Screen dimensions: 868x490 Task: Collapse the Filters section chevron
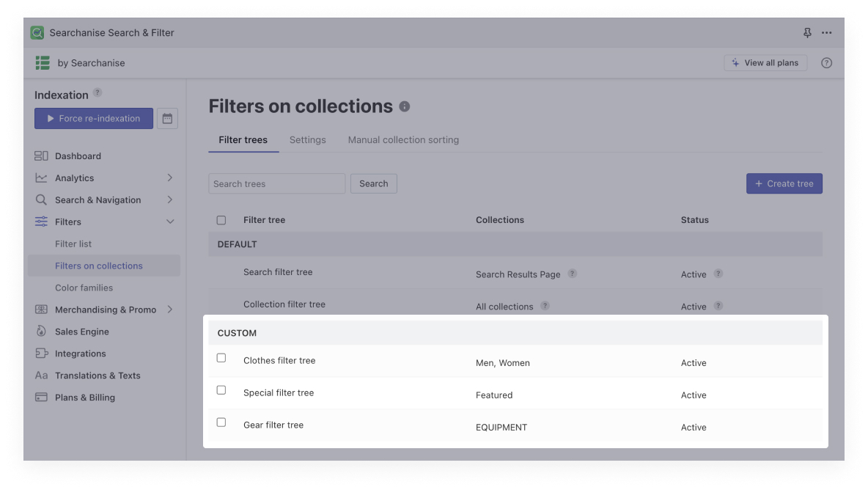pos(170,222)
